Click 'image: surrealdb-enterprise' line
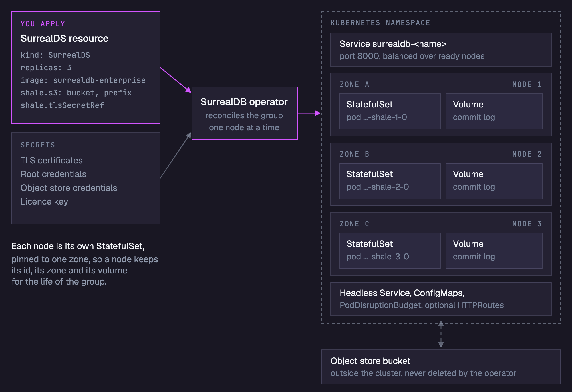Viewport: 572px width, 392px height. coord(83,80)
